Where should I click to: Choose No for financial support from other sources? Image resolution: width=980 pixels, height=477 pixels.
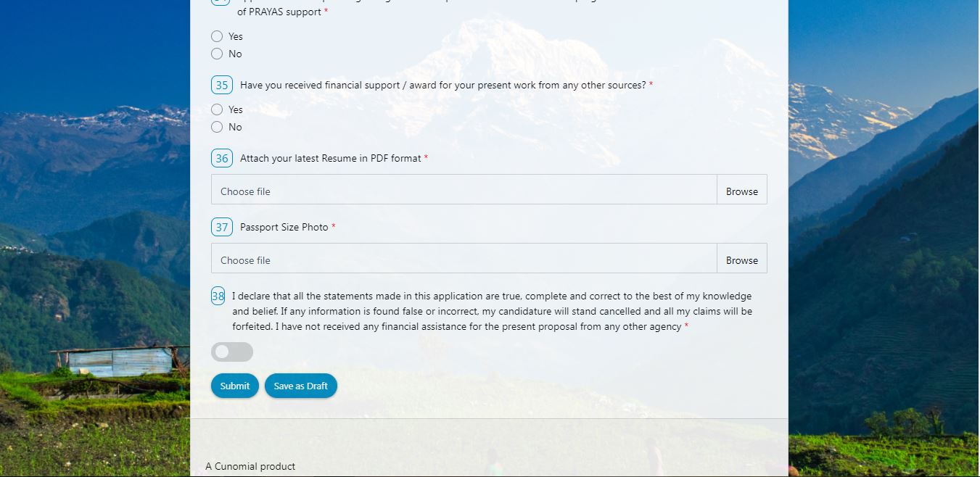[217, 127]
